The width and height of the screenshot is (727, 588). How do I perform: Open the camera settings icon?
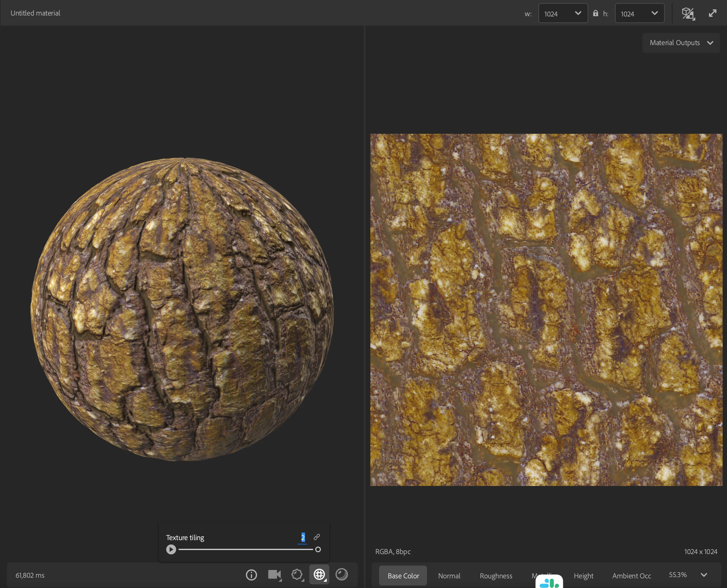click(274, 574)
